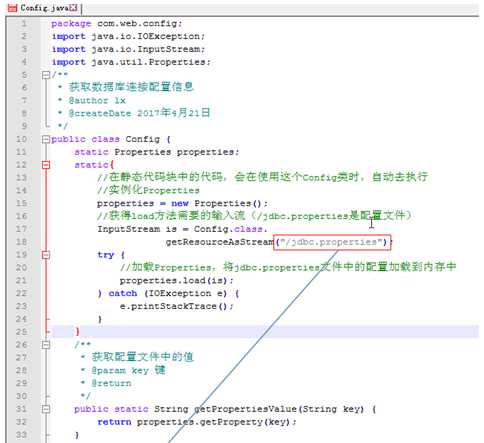This screenshot has height=443, width=484.
Task: Click on '@createDate 2017年4月21日' text
Action: [x=139, y=113]
